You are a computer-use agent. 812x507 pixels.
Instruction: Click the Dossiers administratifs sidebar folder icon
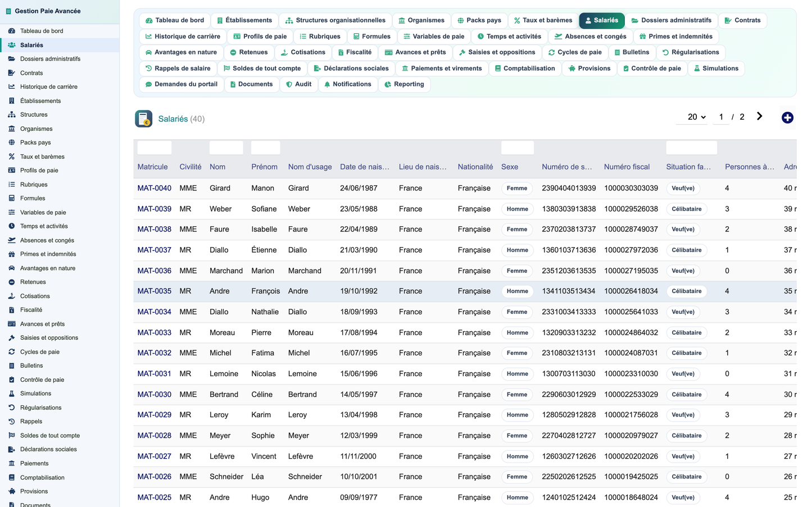pyautogui.click(x=12, y=58)
